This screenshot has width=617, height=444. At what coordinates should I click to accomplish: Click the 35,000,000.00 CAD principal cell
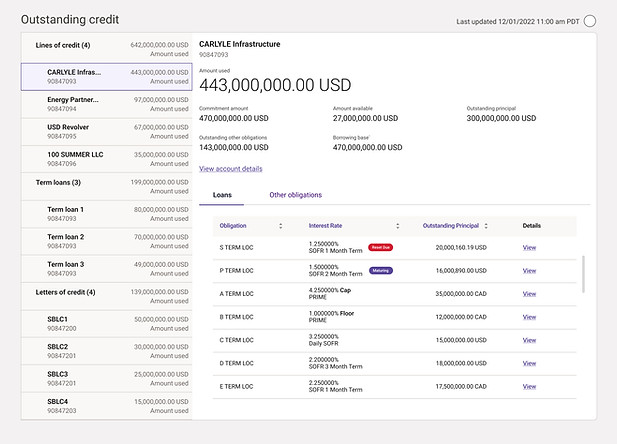[461, 294]
